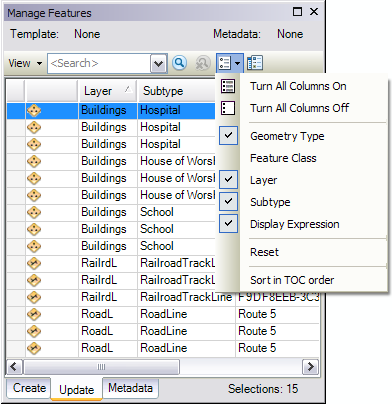Screen dimensions: 392x404
Task: Click the table options icon after column list
Action: tap(255, 63)
